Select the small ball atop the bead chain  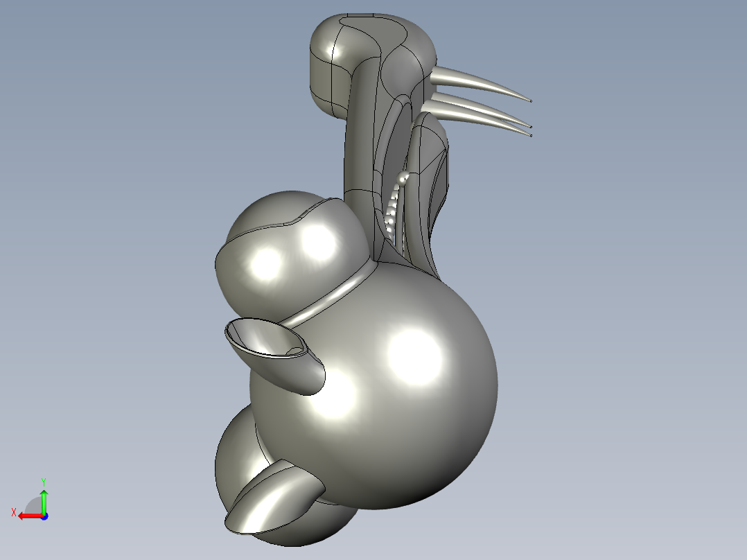click(x=403, y=178)
